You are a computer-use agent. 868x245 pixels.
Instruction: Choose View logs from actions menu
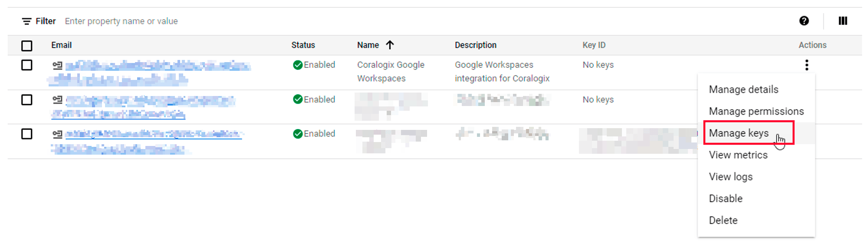point(731,177)
